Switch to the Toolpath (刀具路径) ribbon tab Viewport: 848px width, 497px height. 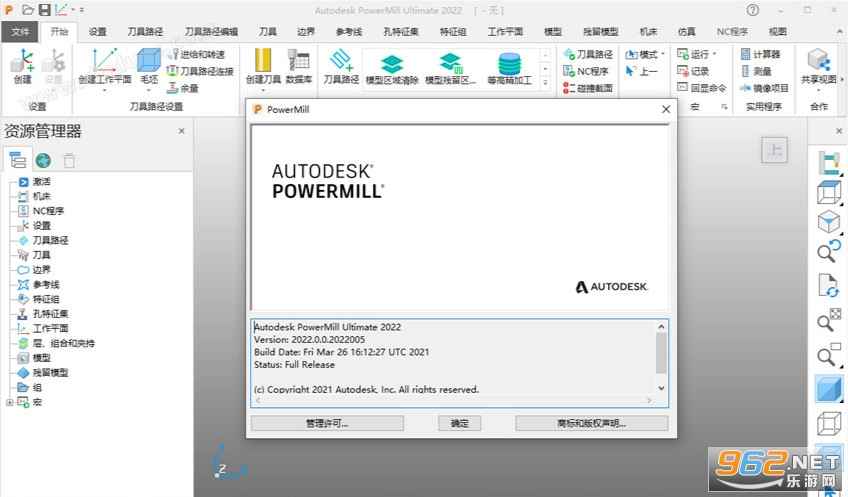pyautogui.click(x=145, y=32)
